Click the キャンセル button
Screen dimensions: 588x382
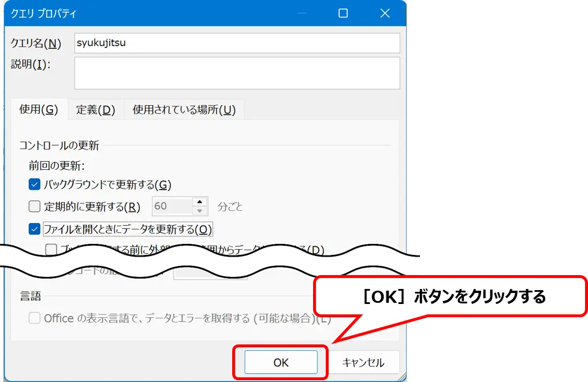363,362
